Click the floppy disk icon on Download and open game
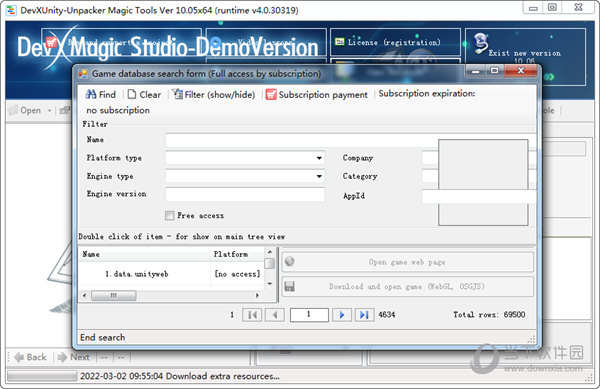600x389 pixels. (290, 286)
